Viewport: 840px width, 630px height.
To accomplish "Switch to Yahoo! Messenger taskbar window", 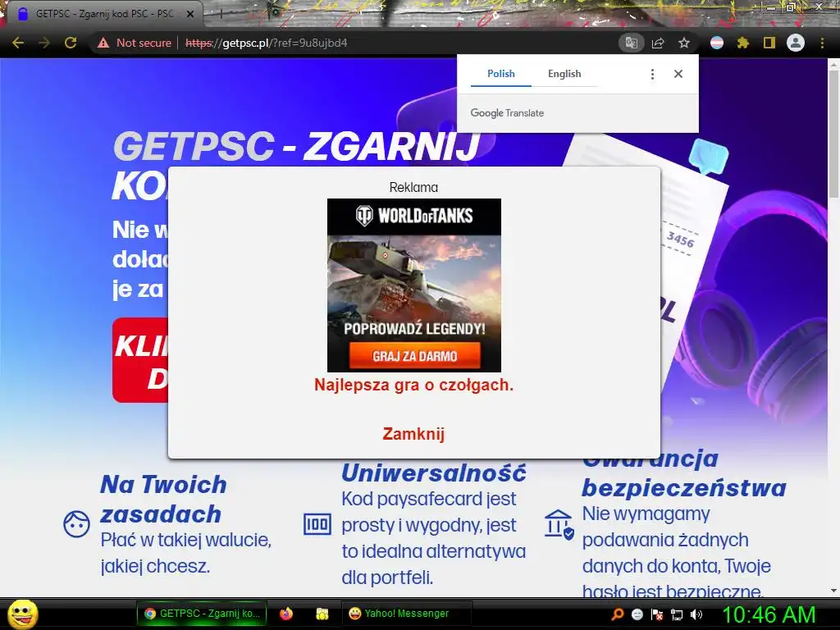I will click(x=406, y=614).
